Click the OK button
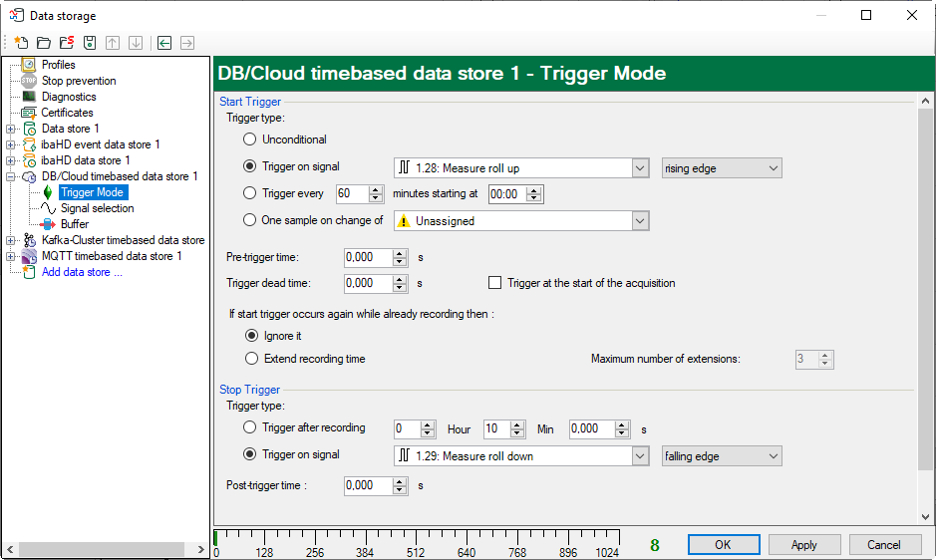The width and height of the screenshot is (936, 560). tap(724, 544)
